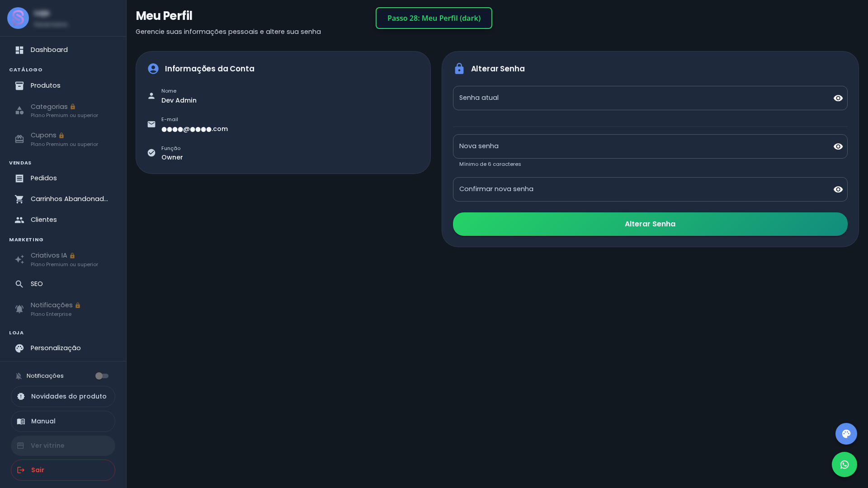Click the Personalização palette icon in sidebar
Viewport: 868px width, 488px height.
19,348
